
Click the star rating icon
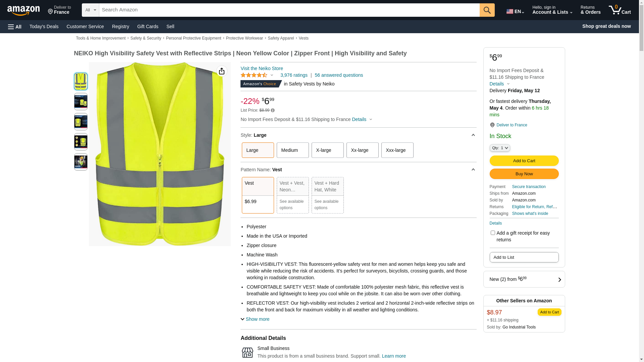(x=254, y=75)
